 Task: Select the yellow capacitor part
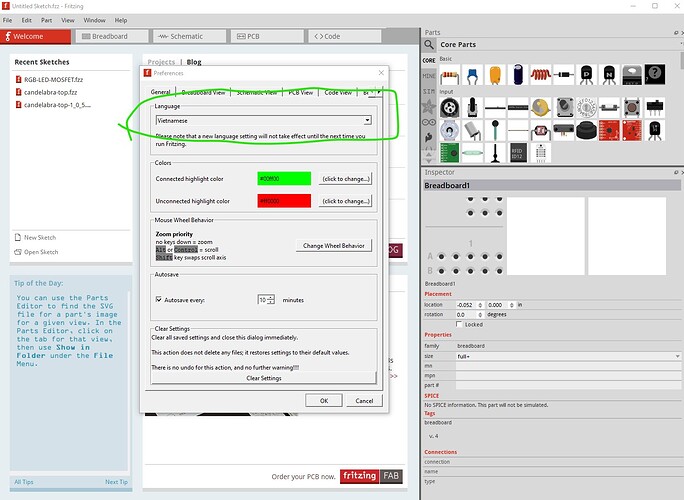tap(494, 75)
